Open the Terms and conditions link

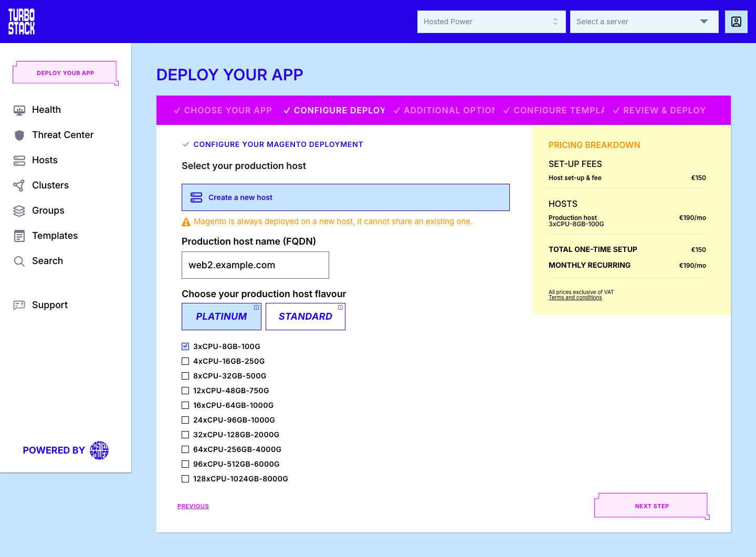575,298
